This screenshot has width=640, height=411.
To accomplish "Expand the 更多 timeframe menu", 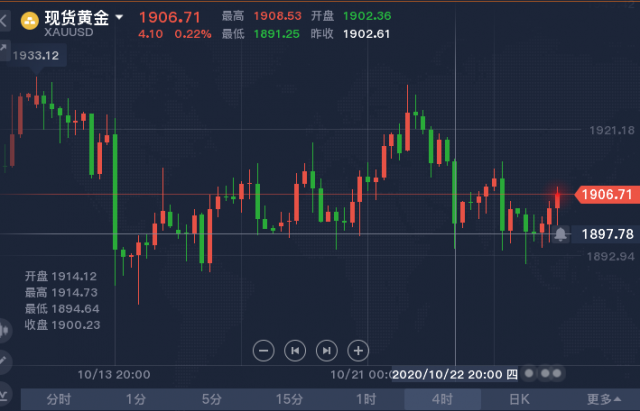I will (603, 399).
